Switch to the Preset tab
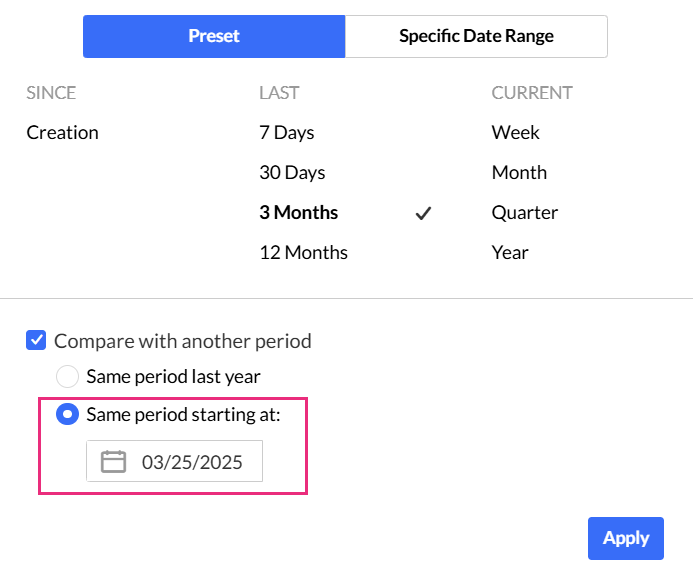The image size is (693, 587). (214, 36)
